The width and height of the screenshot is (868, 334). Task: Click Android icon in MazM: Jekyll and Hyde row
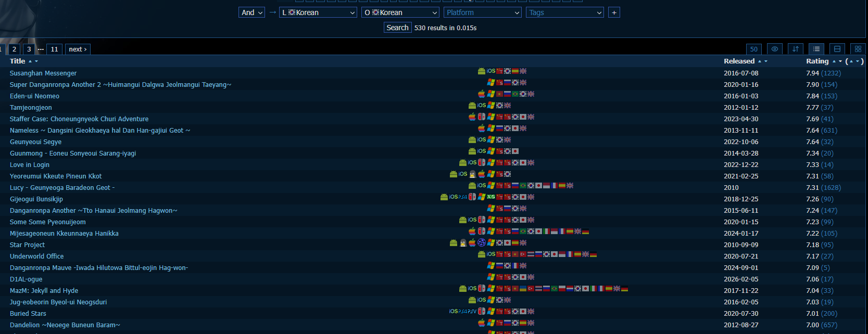pos(463,288)
